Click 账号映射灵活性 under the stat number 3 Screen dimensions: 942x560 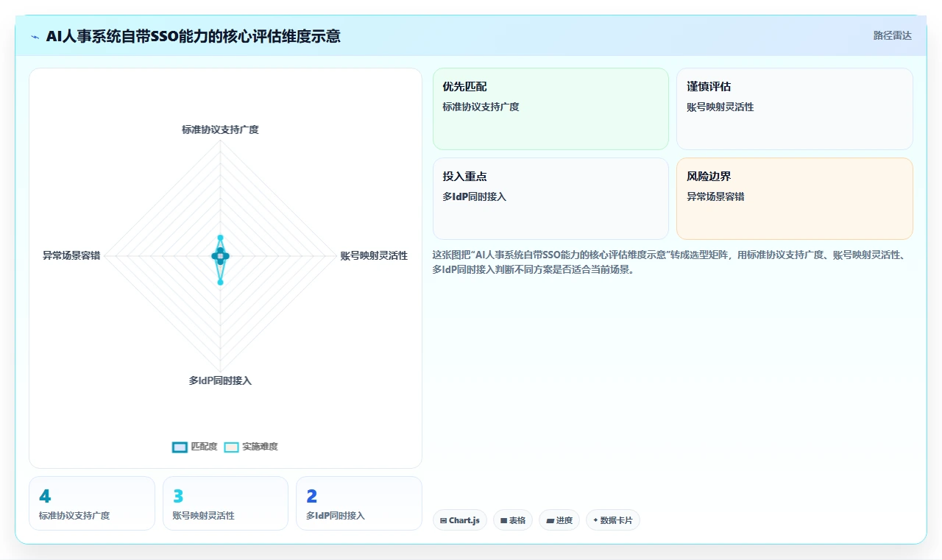pos(204,516)
